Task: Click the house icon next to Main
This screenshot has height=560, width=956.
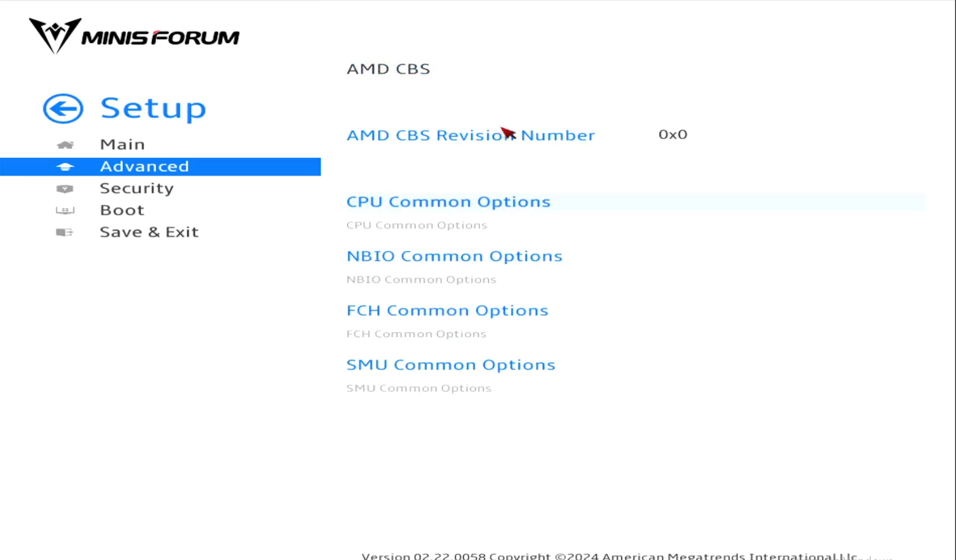Action: click(x=65, y=145)
